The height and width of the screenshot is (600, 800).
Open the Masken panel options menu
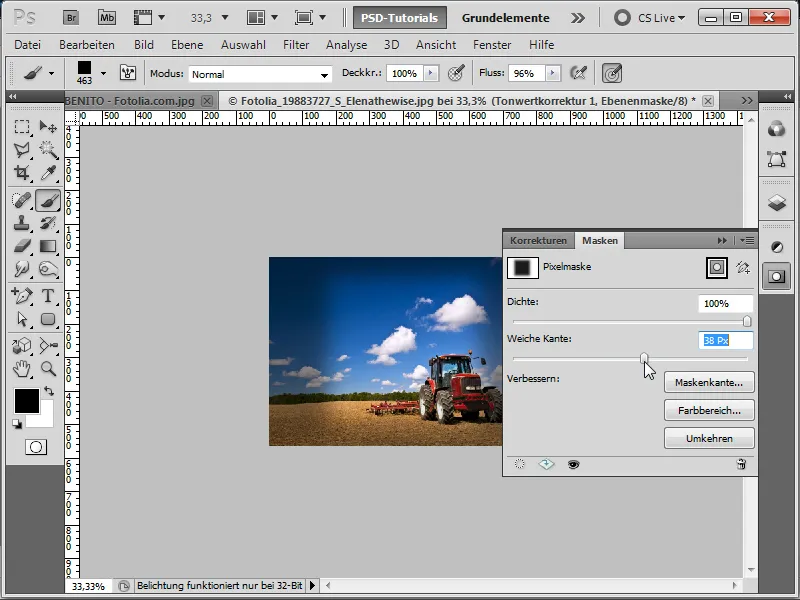pos(748,240)
